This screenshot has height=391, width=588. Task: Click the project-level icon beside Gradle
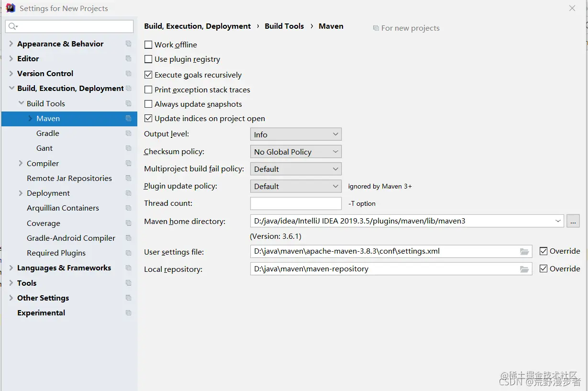(x=128, y=133)
